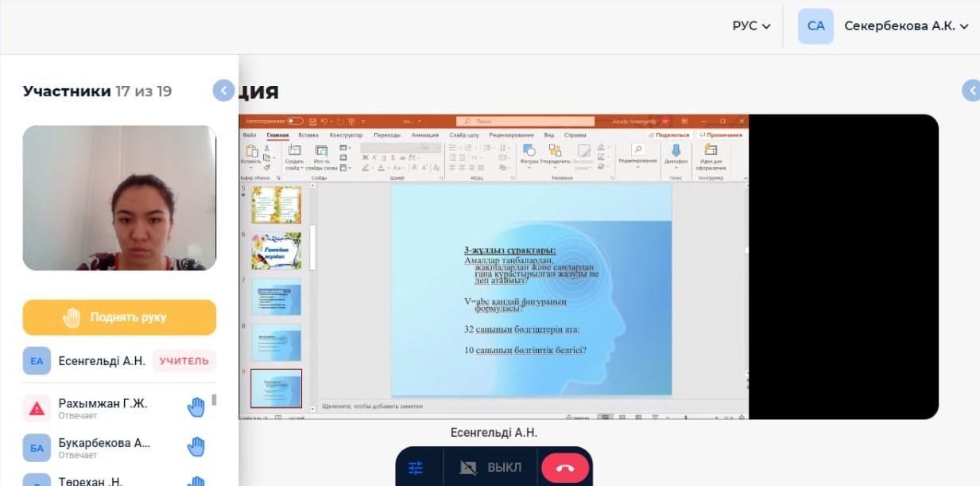Switch to the Анимация ribbon tab
980x486 pixels.
click(x=424, y=135)
